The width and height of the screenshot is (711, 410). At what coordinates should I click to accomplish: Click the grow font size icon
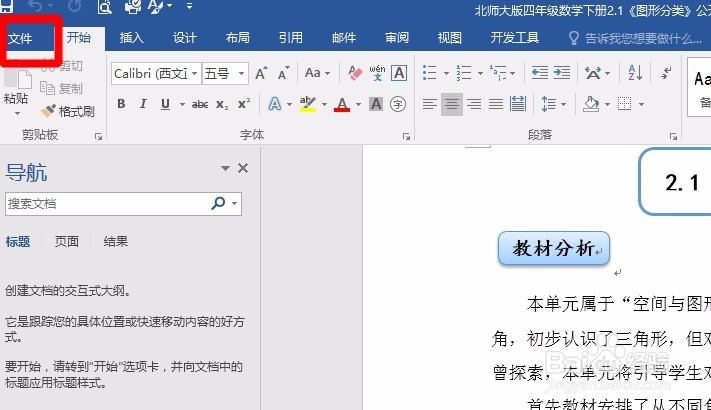tap(261, 73)
